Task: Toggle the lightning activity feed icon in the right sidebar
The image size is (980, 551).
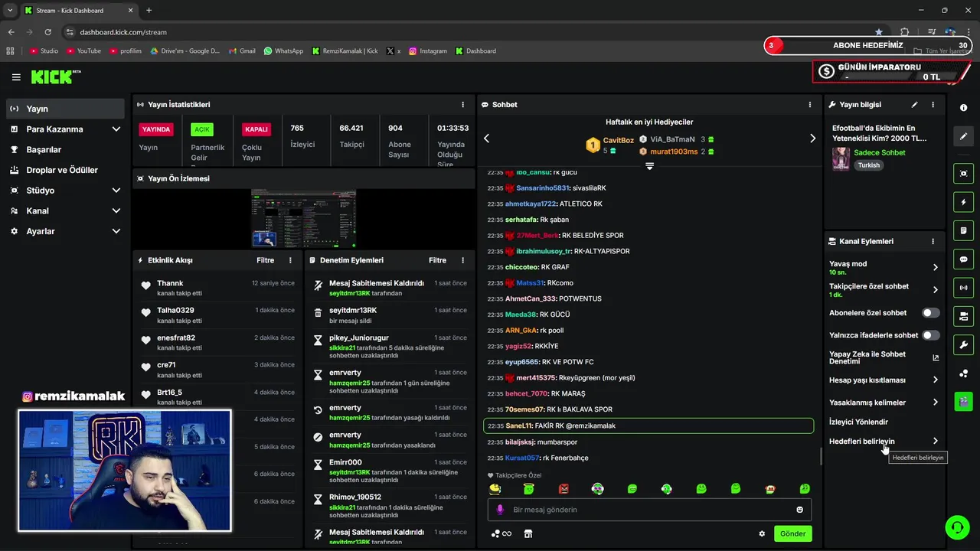Action: (x=963, y=202)
